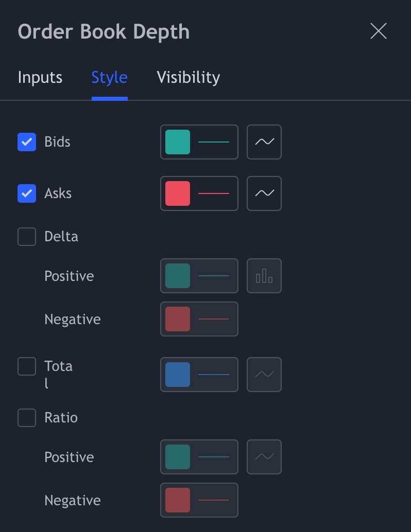Open the Bids plot style line icon
The width and height of the screenshot is (411, 532).
(x=264, y=142)
